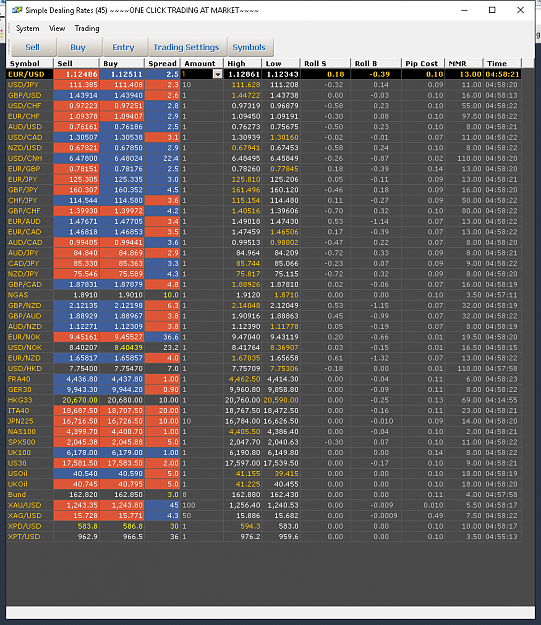The height and width of the screenshot is (625, 541).
Task: Click the Symbols toolbar button
Action: pyautogui.click(x=249, y=47)
